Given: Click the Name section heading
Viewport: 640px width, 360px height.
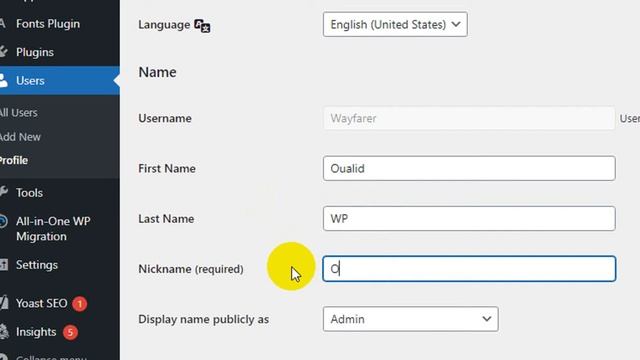Looking at the screenshot, I should [158, 72].
